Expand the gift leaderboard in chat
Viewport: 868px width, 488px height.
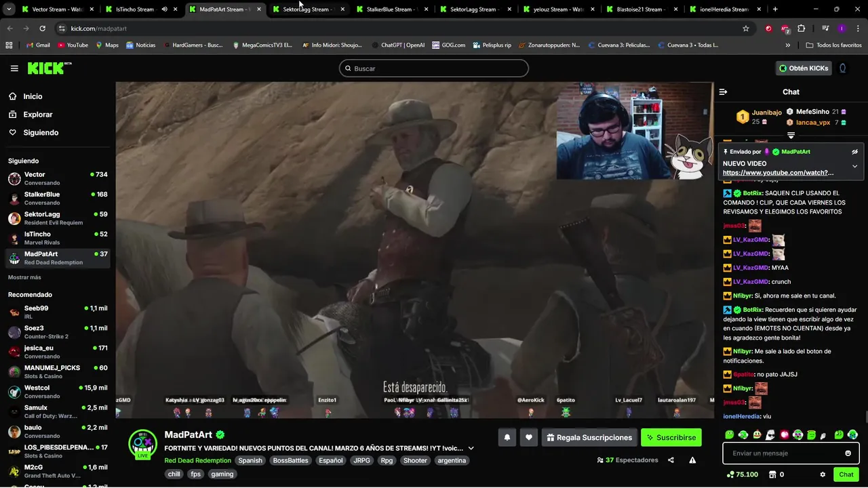pyautogui.click(x=791, y=136)
